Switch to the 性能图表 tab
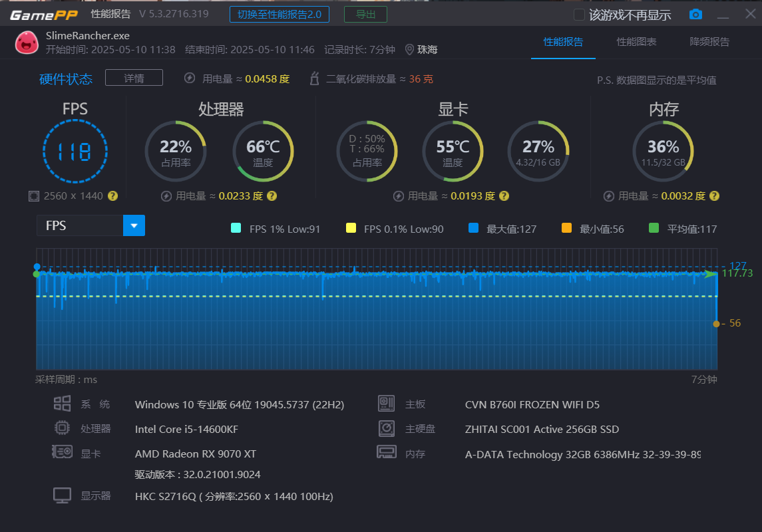The height and width of the screenshot is (532, 762). tap(636, 42)
